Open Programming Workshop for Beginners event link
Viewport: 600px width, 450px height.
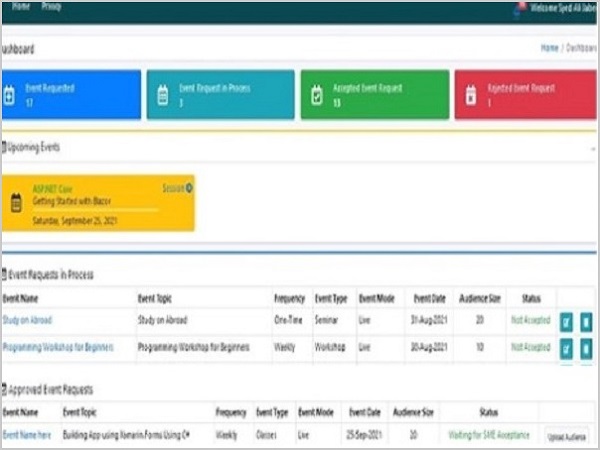(x=58, y=347)
